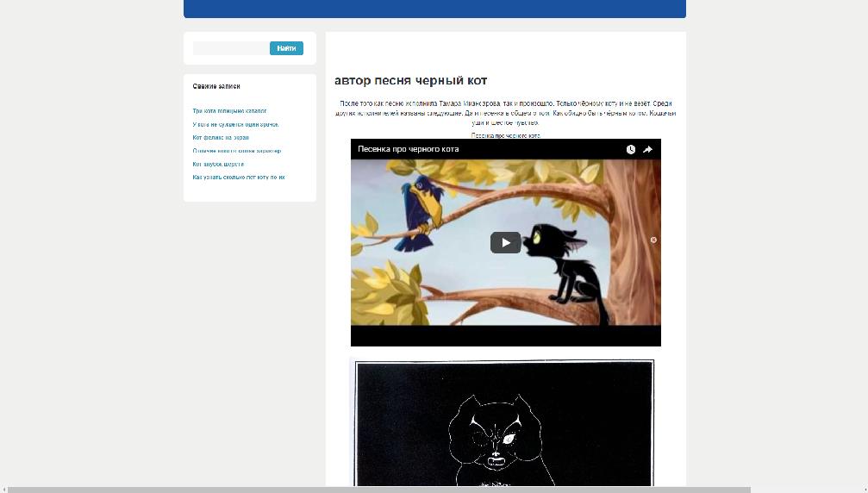
Task: Click video title 'Песенка про черного кота'
Action: pos(408,149)
